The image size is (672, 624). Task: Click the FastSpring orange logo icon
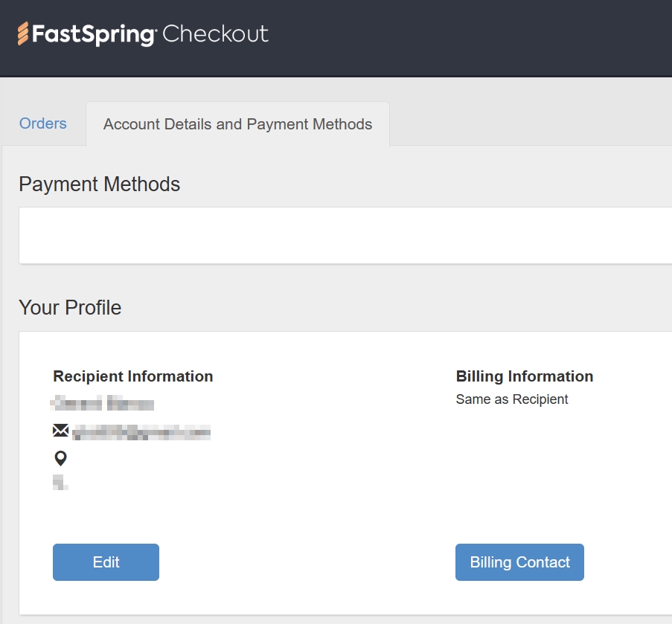pyautogui.click(x=23, y=34)
